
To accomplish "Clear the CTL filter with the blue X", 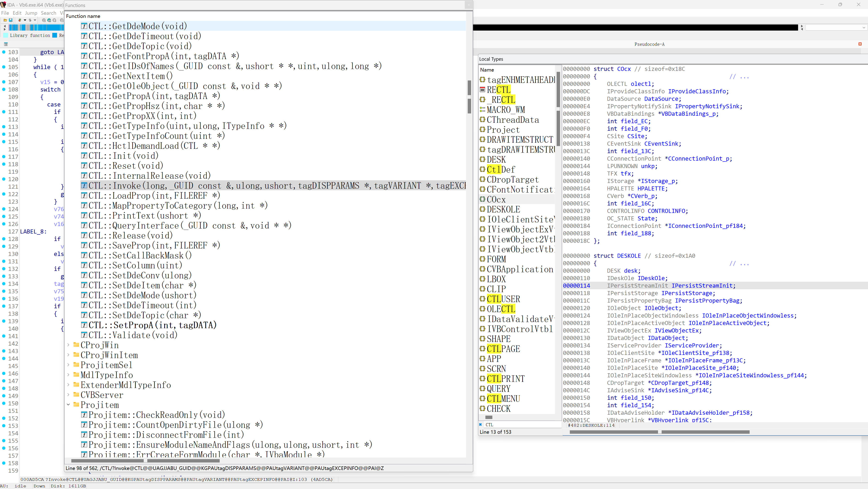I will click(x=481, y=425).
